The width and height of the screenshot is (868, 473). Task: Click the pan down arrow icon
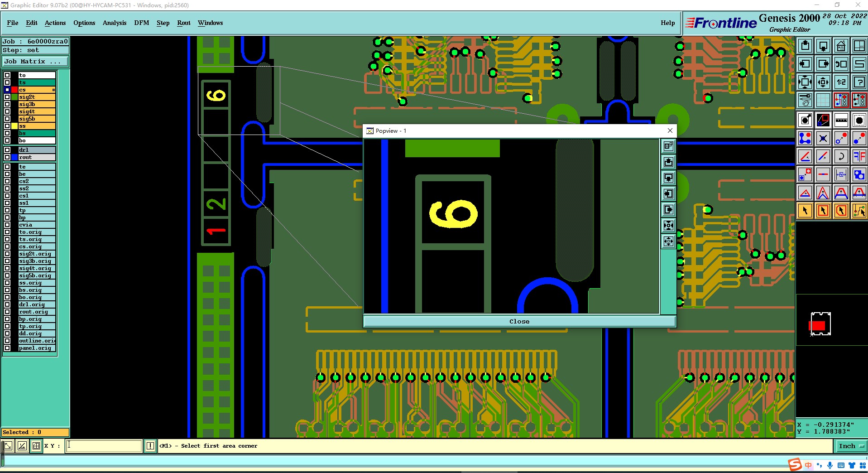(823, 46)
